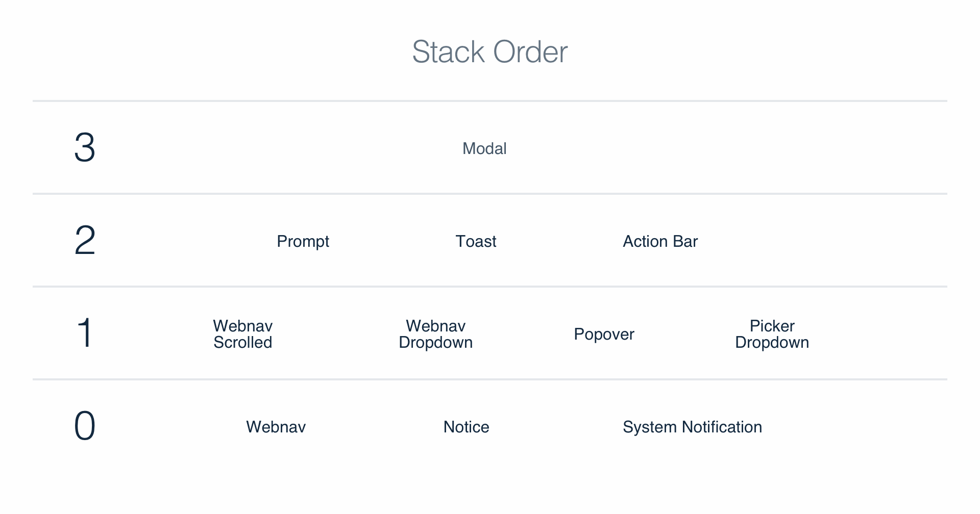Select the level number 1
Image resolution: width=980 pixels, height=514 pixels.
pos(85,333)
